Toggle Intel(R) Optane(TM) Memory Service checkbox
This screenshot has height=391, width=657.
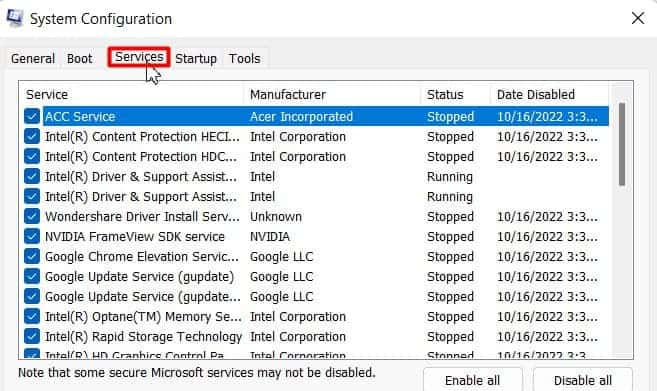point(32,316)
